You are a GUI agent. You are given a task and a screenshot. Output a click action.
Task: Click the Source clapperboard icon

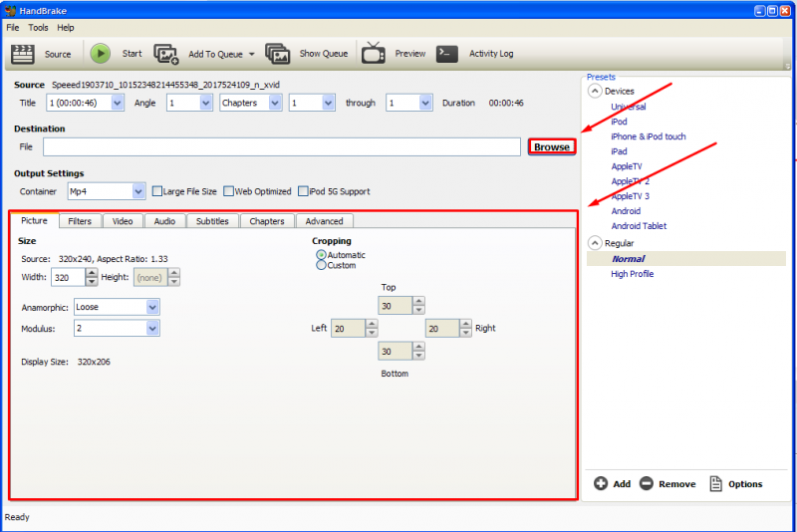23,54
